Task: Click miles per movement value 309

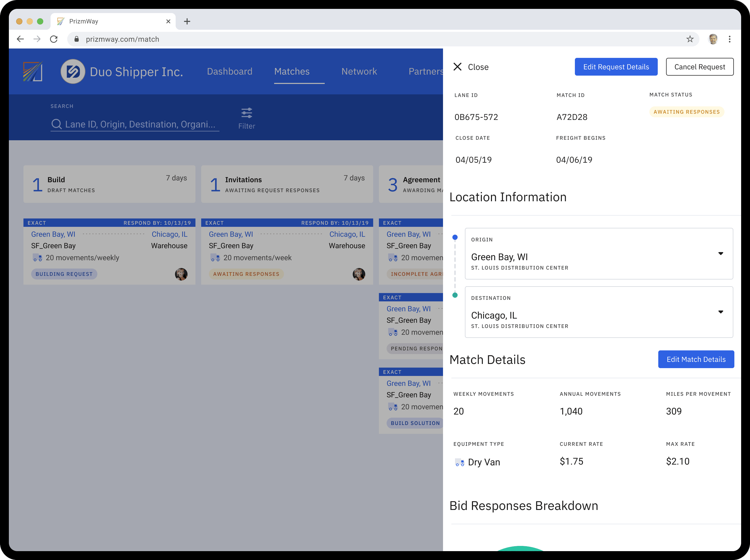Action: click(674, 411)
